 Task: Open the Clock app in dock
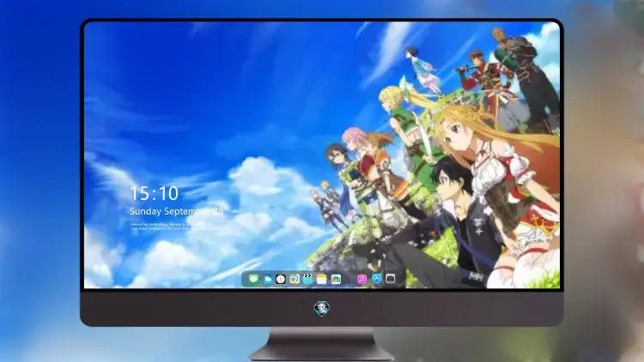tap(281, 279)
